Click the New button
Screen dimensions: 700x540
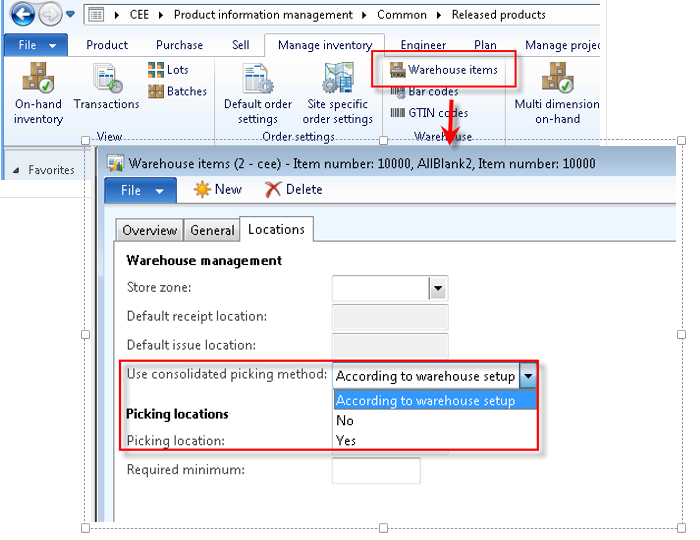tap(217, 189)
